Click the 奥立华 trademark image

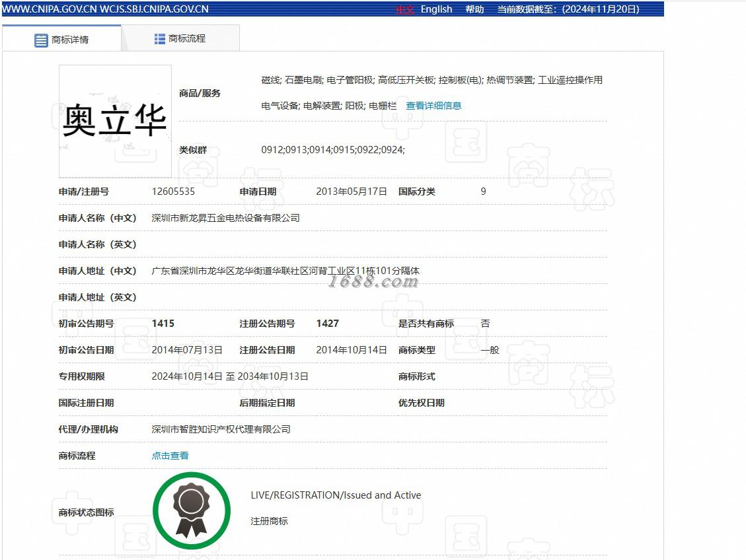point(115,121)
